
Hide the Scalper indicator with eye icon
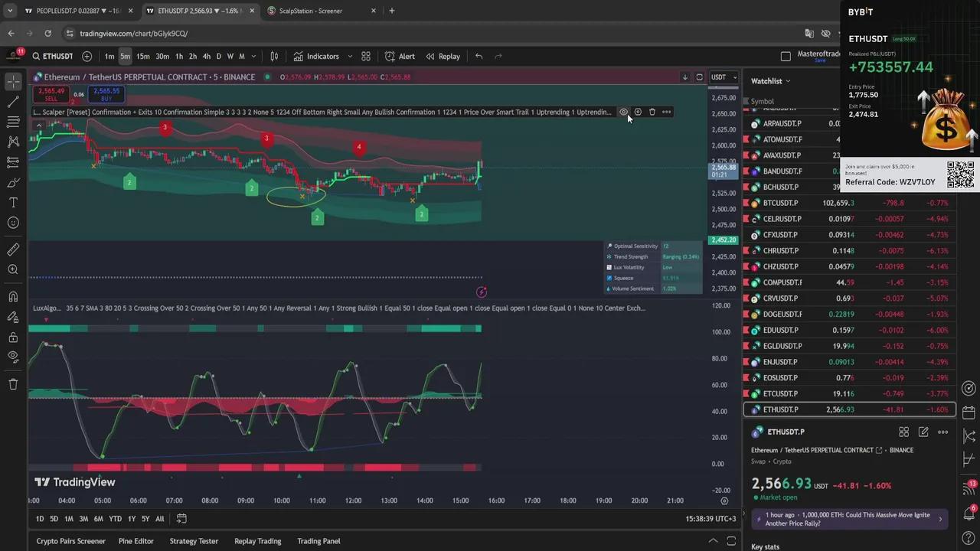pyautogui.click(x=623, y=112)
